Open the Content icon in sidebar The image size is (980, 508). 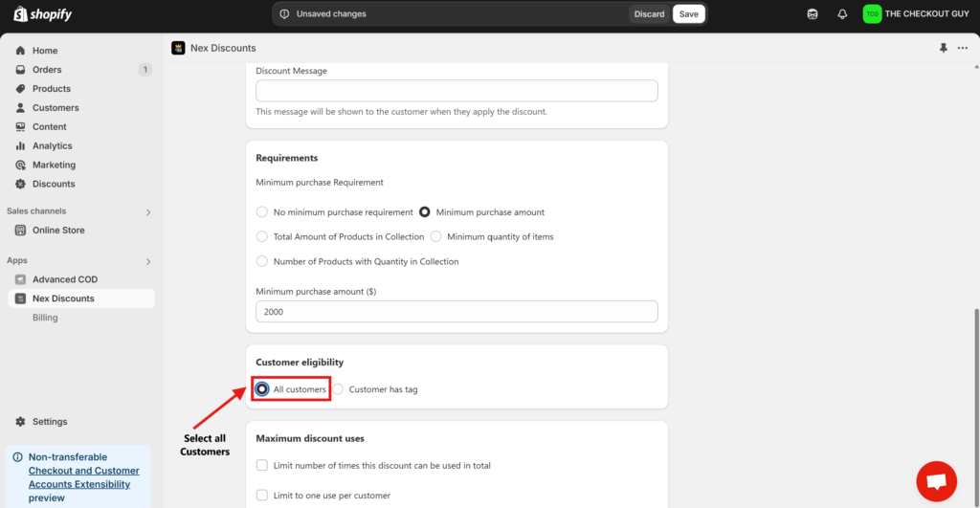tap(21, 127)
